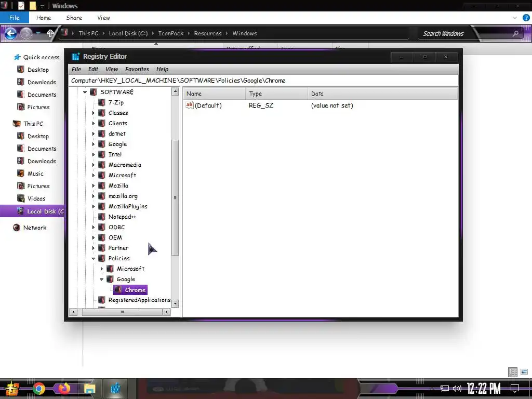This screenshot has height=399, width=532.
Task: Click Local Disk (C:) breadcrumb
Action: (x=128, y=33)
